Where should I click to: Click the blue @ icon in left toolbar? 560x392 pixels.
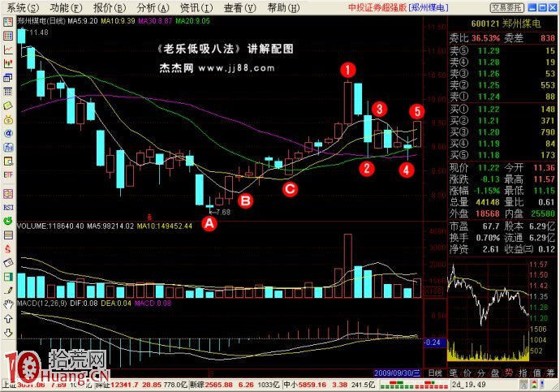[x=8, y=133]
